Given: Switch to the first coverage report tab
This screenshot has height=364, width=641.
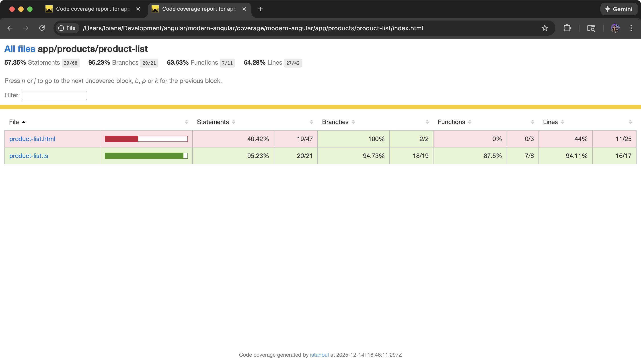Looking at the screenshot, I should pyautogui.click(x=92, y=9).
